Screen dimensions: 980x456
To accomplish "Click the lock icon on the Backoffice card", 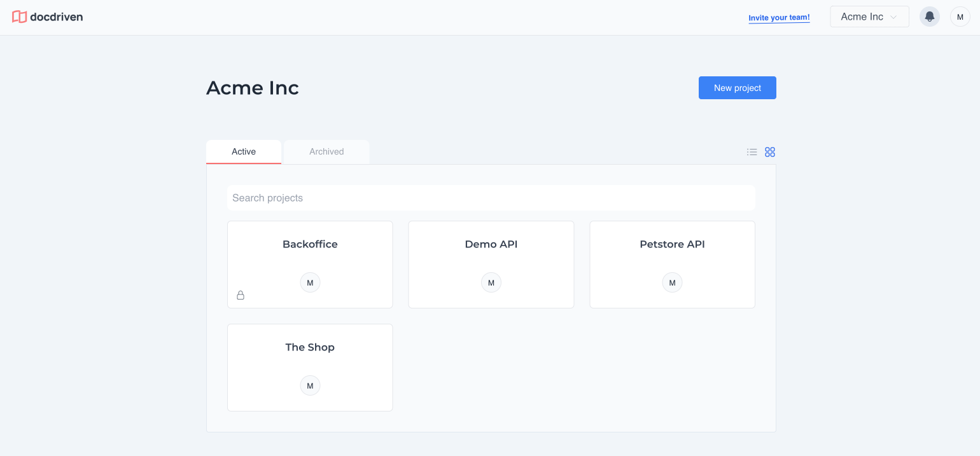I will 241,294.
